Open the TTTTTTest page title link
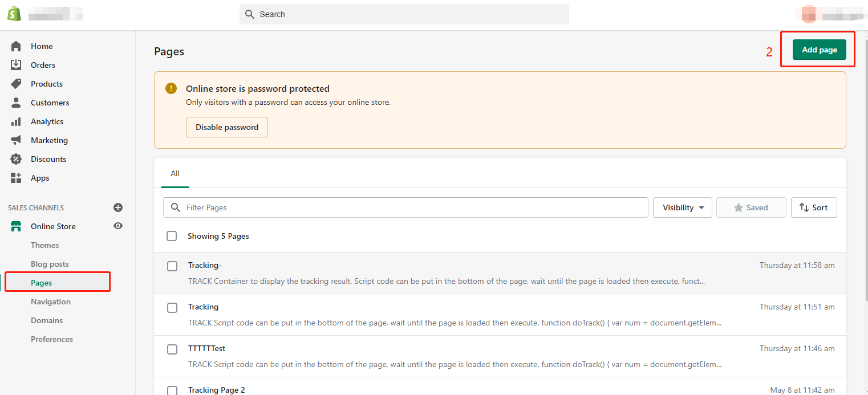Screen dimensions: 868x395 pyautogui.click(x=207, y=348)
